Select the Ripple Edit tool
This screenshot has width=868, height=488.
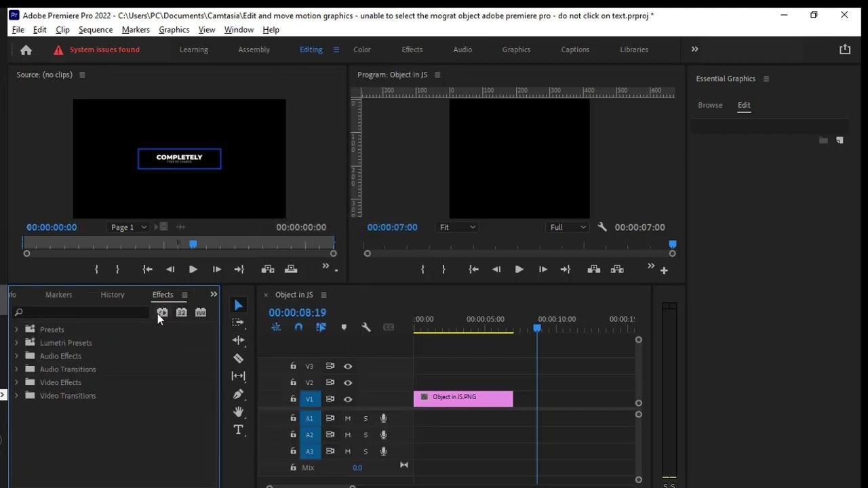click(238, 340)
